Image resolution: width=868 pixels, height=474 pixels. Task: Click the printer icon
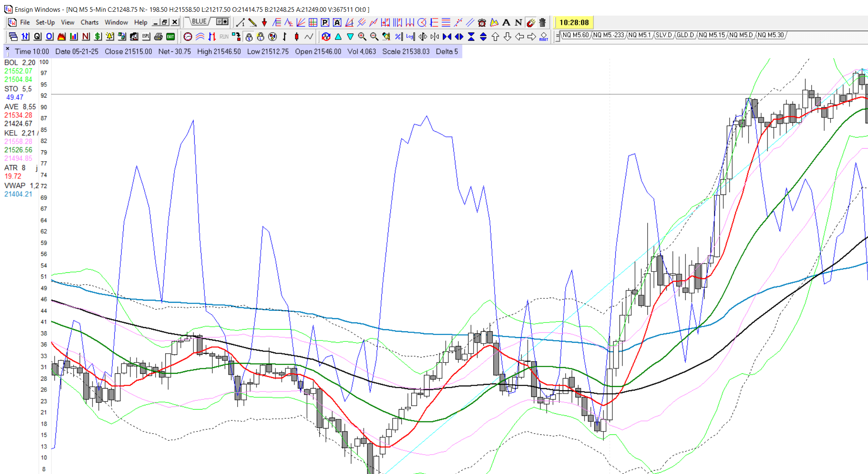pos(158,37)
